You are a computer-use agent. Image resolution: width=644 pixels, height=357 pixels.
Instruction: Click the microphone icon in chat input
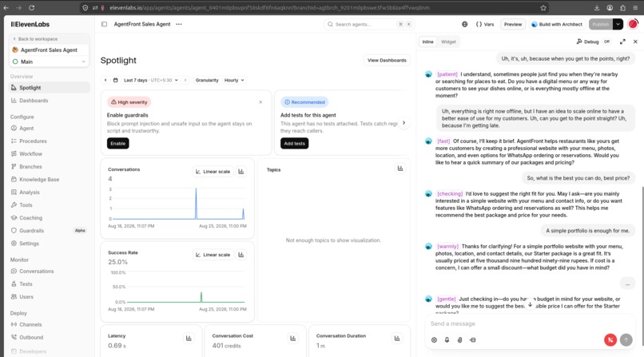447,339
